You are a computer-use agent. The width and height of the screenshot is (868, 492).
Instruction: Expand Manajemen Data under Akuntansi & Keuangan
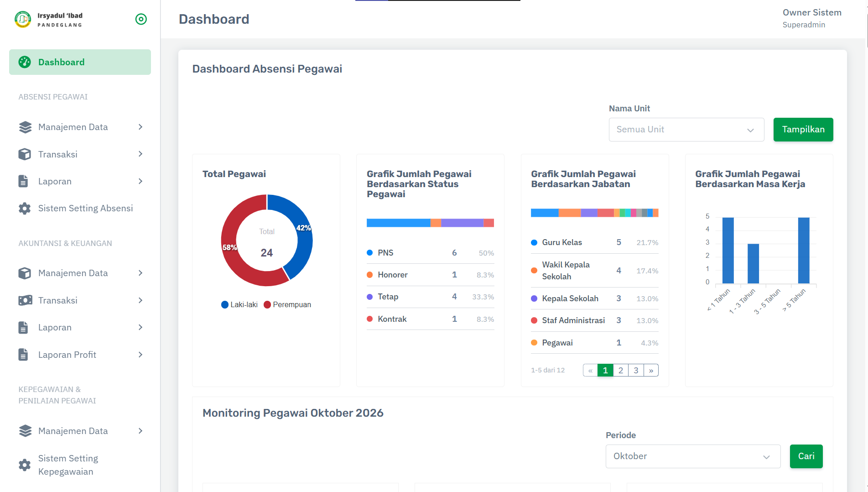coord(140,273)
